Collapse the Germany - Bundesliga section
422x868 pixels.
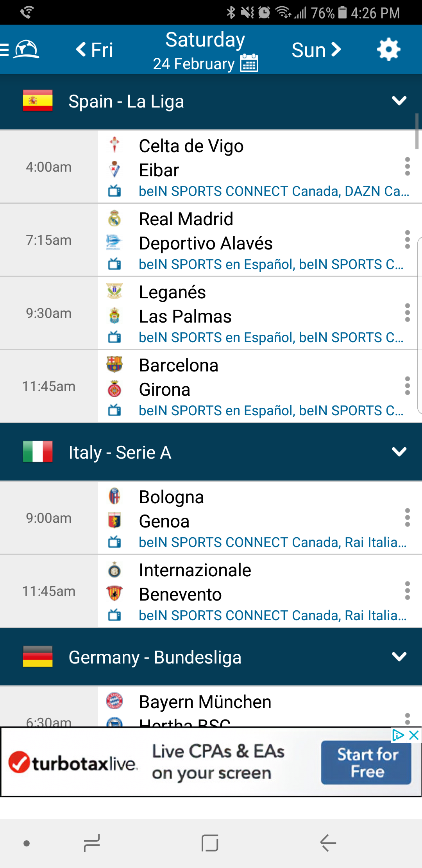pos(399,657)
